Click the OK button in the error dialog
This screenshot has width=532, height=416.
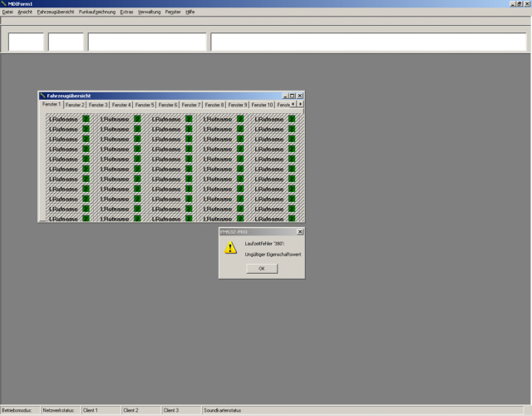261,269
